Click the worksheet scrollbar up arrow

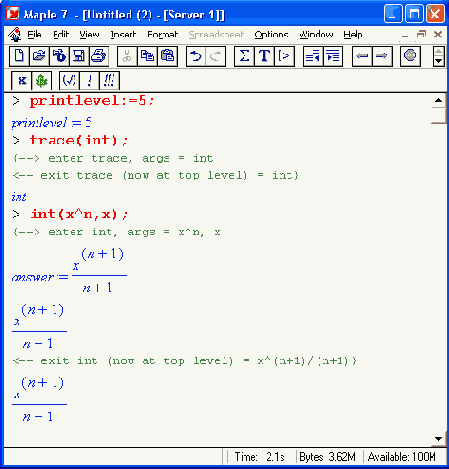tap(439, 100)
